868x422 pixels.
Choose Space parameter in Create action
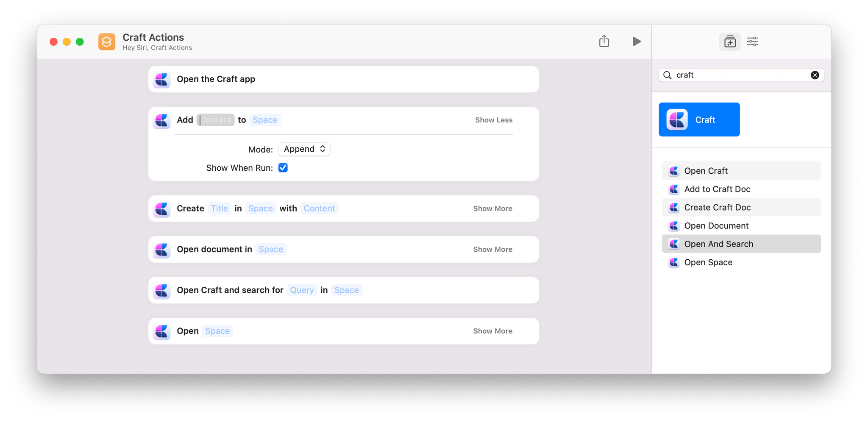(261, 208)
